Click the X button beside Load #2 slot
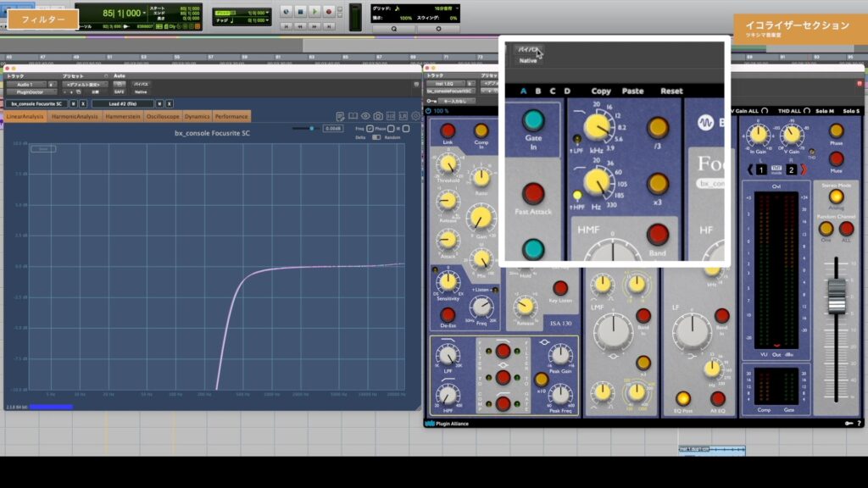 (x=170, y=103)
